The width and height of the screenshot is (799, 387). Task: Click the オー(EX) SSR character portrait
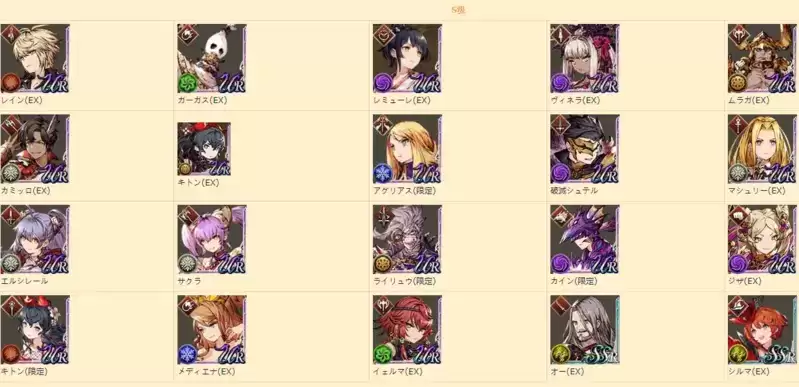point(584,330)
